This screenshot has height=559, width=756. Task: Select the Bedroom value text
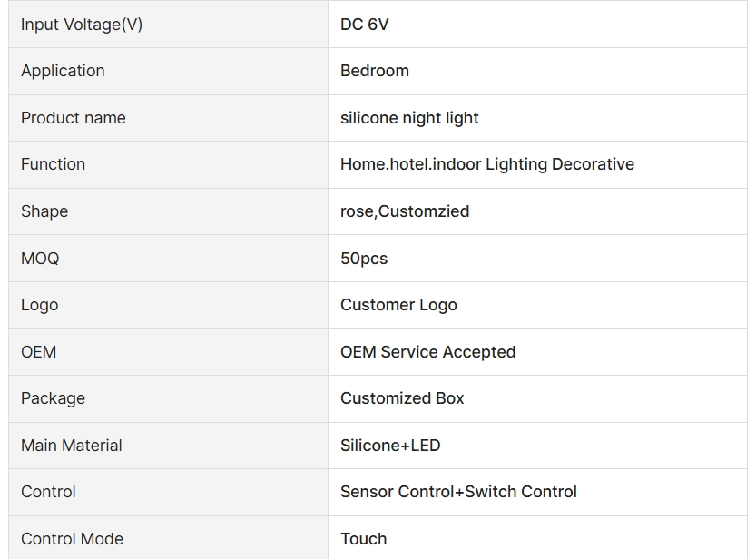coord(375,71)
